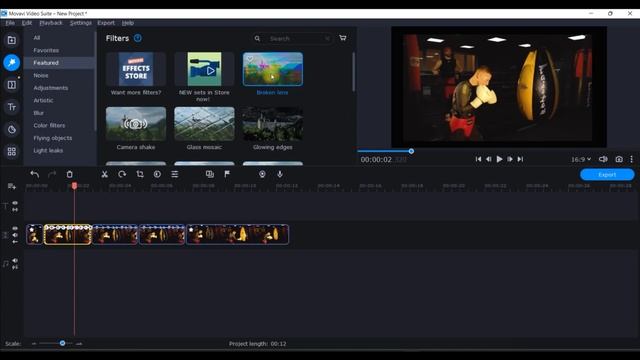This screenshot has width=640, height=360.
Task: Open Filters help question-mark icon
Action: point(138,38)
